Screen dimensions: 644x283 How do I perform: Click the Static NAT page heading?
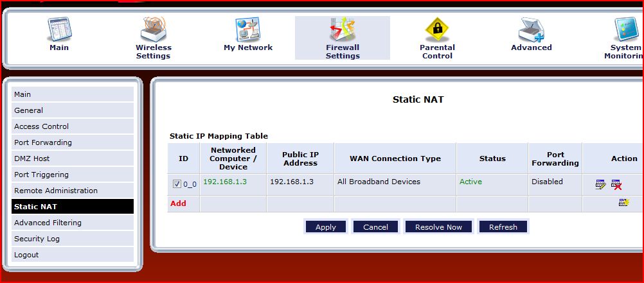click(x=418, y=99)
